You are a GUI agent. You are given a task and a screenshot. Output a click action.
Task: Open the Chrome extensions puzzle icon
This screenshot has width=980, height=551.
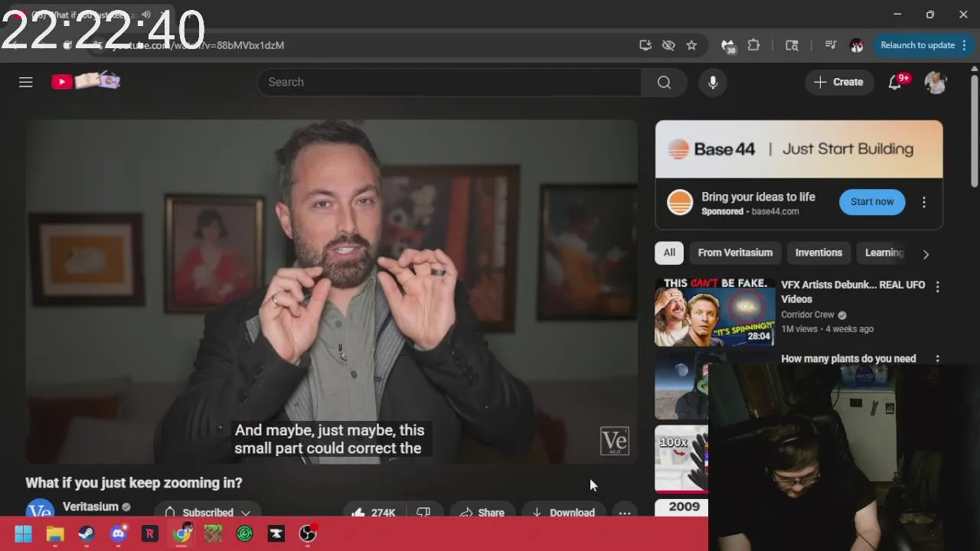click(753, 45)
